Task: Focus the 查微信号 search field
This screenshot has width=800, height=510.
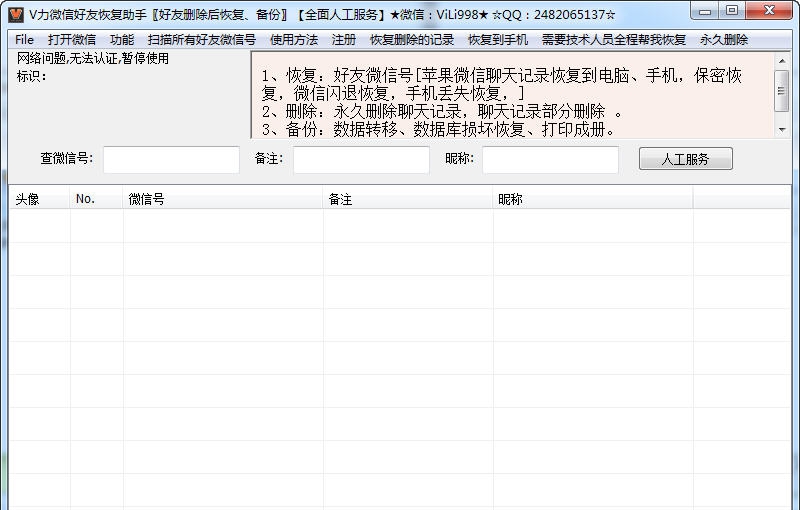Action: click(171, 160)
